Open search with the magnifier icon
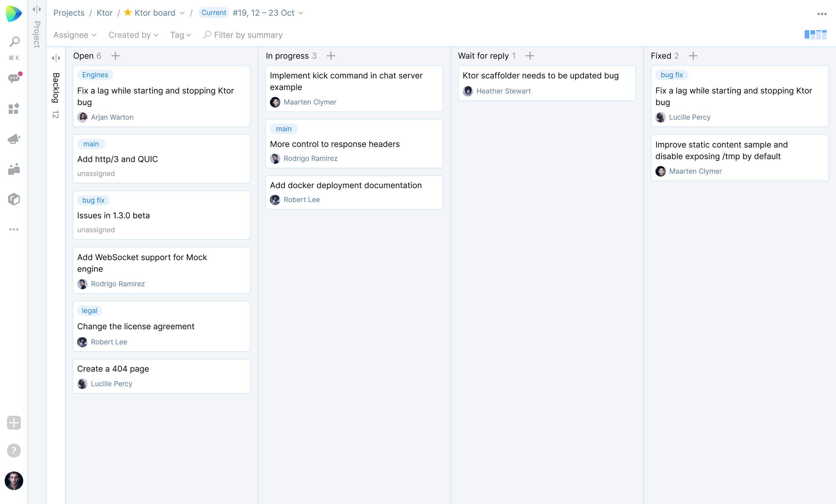 pyautogui.click(x=14, y=42)
